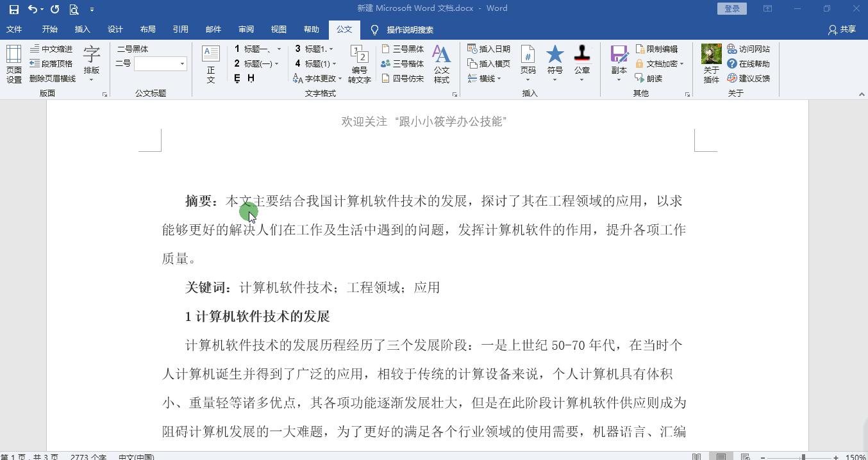Switch to the 公文 ribbon tab
This screenshot has height=460, width=868.
[344, 29]
